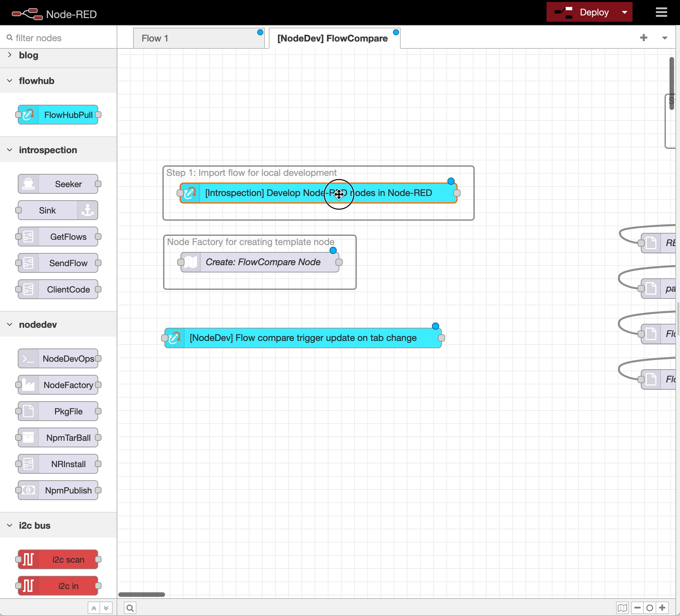Expand all palette categories double-down arrow
The width and height of the screenshot is (680, 616).
[106, 608]
